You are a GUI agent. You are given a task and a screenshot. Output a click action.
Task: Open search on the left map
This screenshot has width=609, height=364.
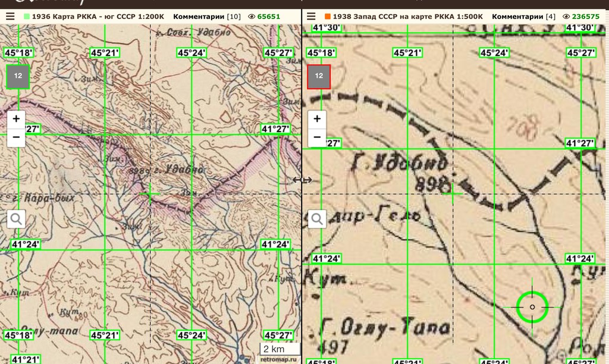tap(16, 219)
